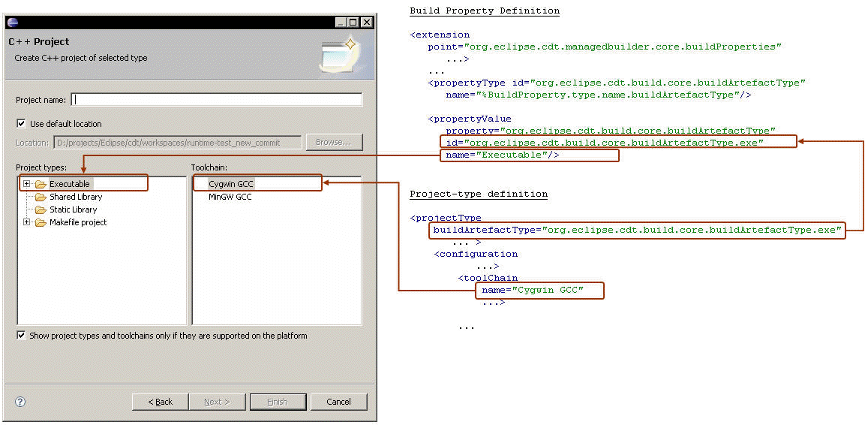
Task: Click the Project-type definition heading
Action: click(x=479, y=194)
